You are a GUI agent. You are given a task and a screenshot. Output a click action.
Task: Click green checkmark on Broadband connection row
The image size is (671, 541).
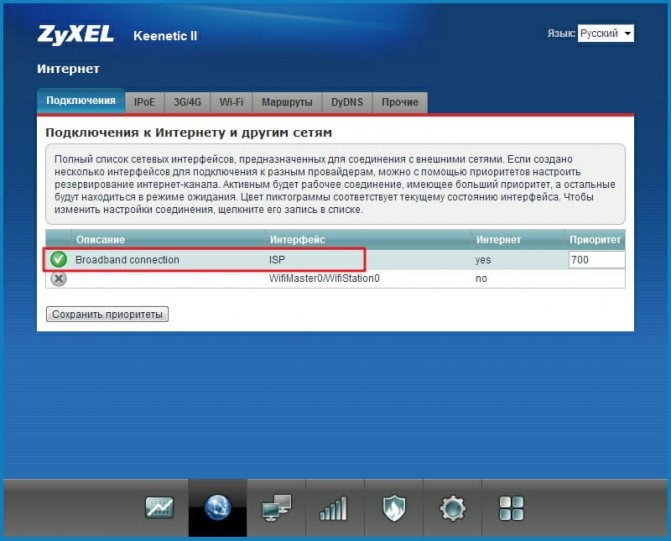pyautogui.click(x=59, y=259)
